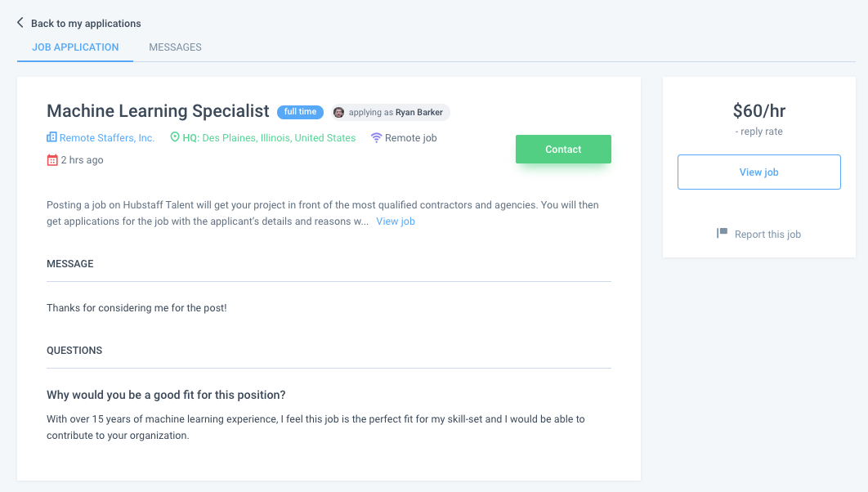Click Report this job link
The image size is (868, 492).
click(767, 234)
